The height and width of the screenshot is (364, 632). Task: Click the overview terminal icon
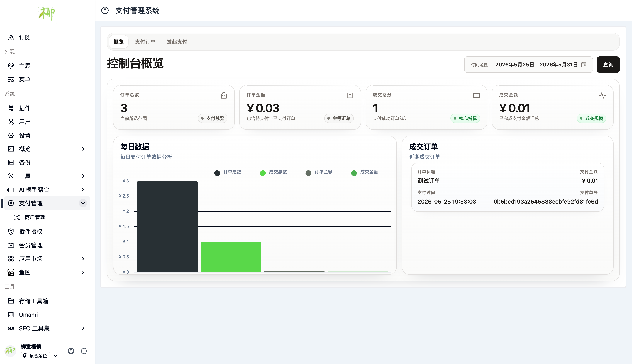(x=11, y=149)
